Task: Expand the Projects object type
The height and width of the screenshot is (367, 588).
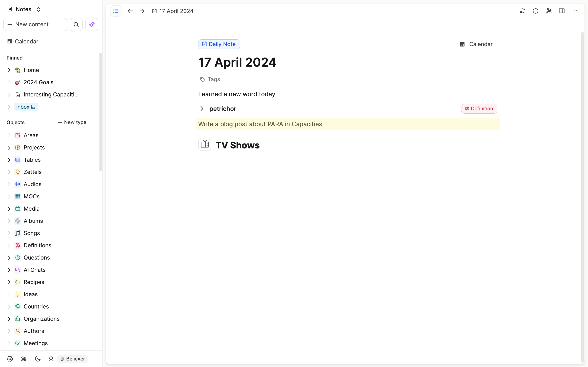Action: click(9, 148)
